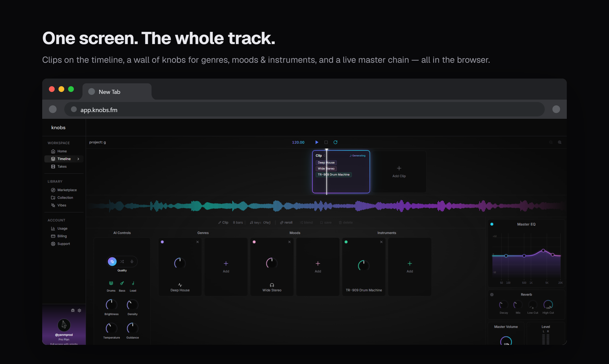The image size is (609, 364).
Task: Open Marketplace in the library section
Action: [x=64, y=190]
